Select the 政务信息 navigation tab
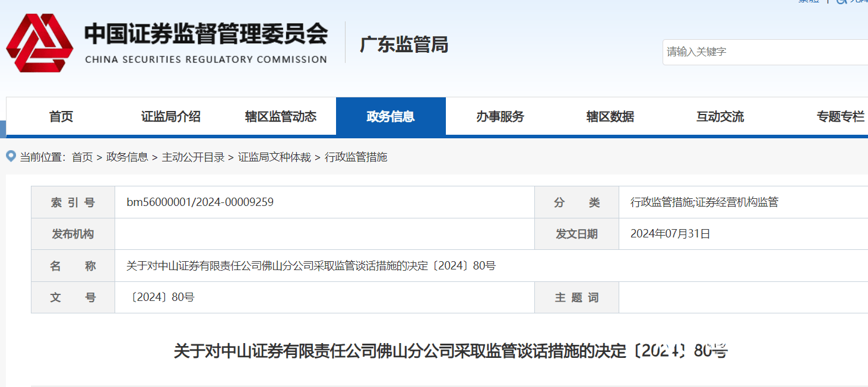Viewport: 868px width, 387px height. click(x=391, y=116)
